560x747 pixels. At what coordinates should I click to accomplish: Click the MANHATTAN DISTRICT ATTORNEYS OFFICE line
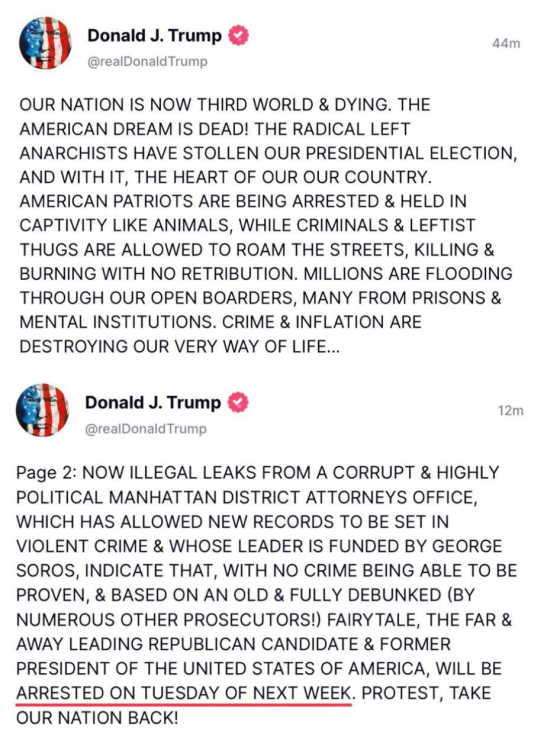click(x=247, y=497)
